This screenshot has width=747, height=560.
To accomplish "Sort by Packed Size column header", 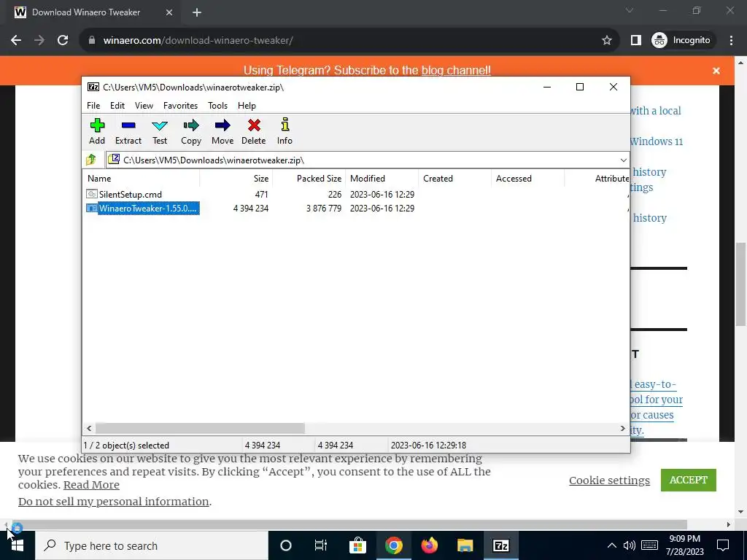I will (309, 179).
